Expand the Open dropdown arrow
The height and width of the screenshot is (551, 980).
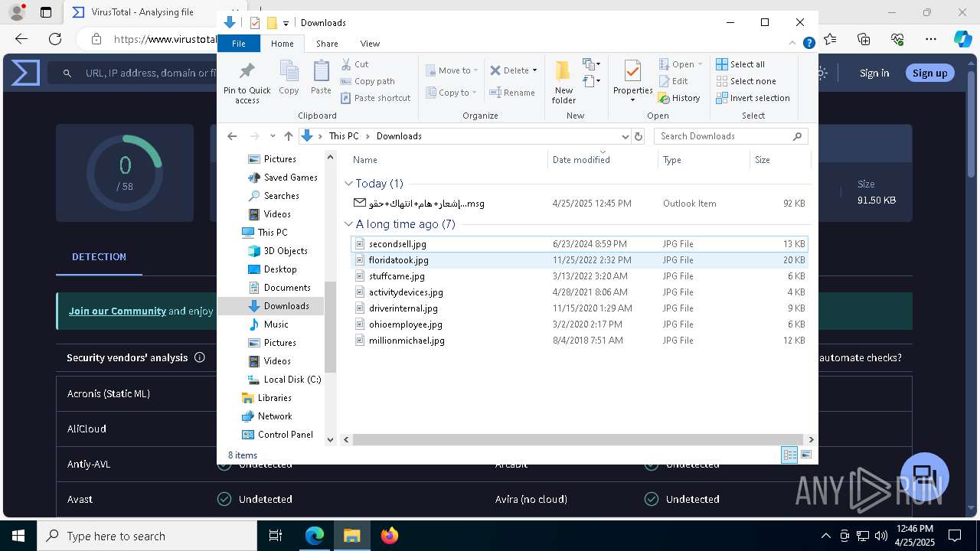click(x=700, y=64)
